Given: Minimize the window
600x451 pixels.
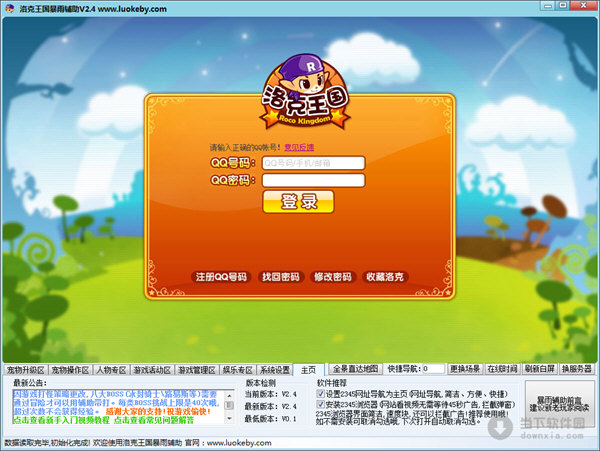Looking at the screenshot, I should (x=548, y=5).
